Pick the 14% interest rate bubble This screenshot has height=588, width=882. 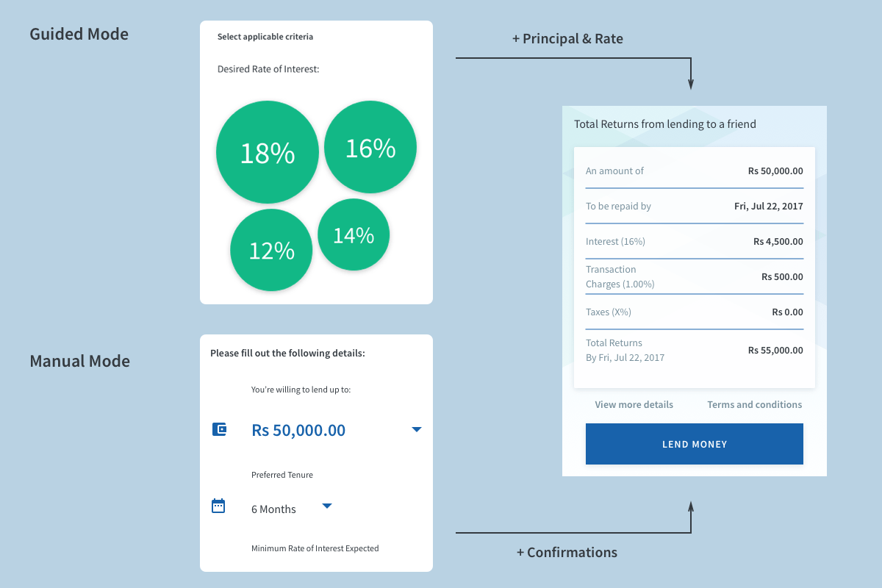coord(354,235)
